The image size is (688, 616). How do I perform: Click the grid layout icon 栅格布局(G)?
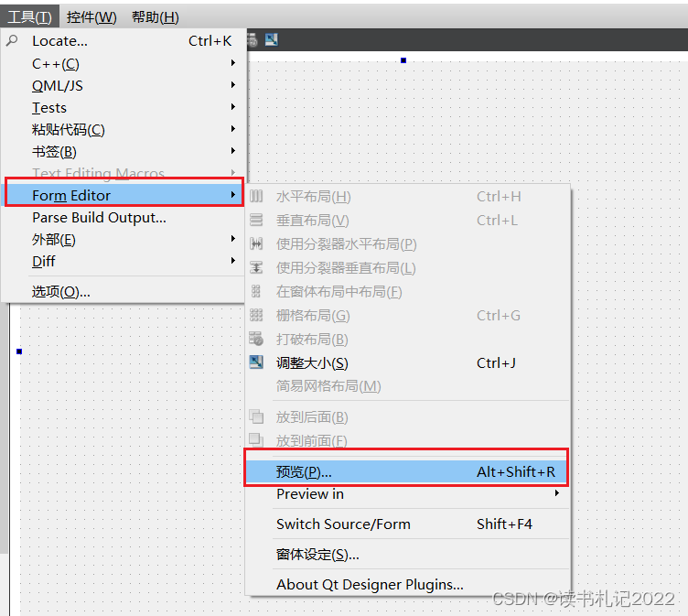[x=256, y=315]
